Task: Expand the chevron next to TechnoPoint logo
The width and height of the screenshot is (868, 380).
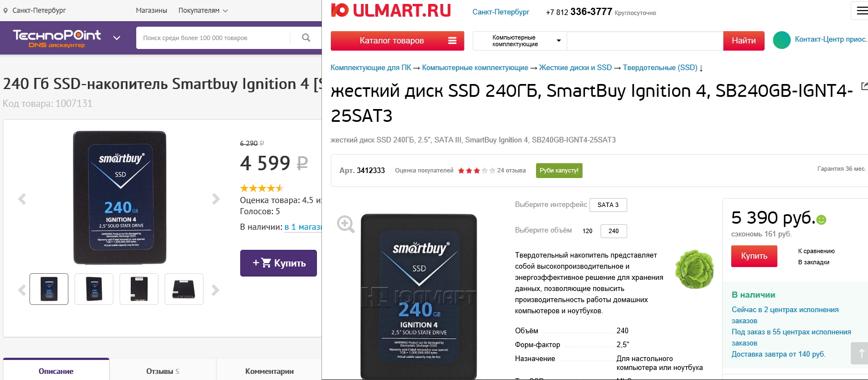Action: [x=117, y=38]
